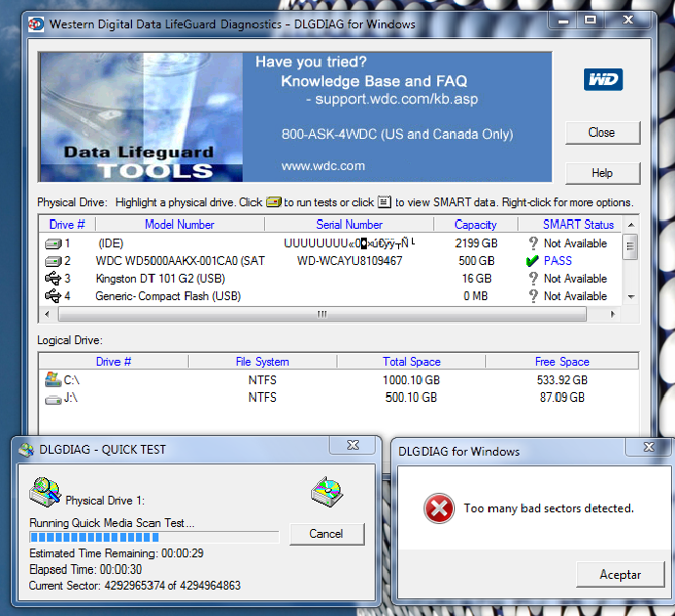Click the green PASS checkmark icon
Viewport: 675px width, 616px height.
pyautogui.click(x=531, y=261)
